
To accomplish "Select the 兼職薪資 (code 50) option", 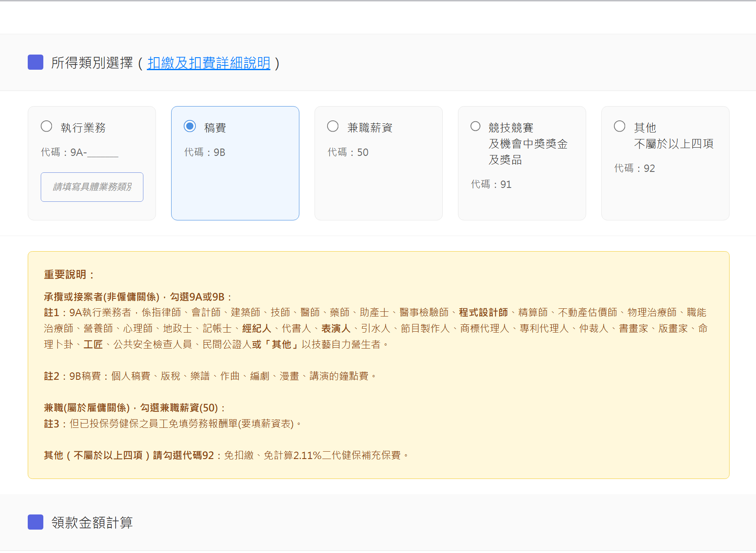I will [333, 126].
